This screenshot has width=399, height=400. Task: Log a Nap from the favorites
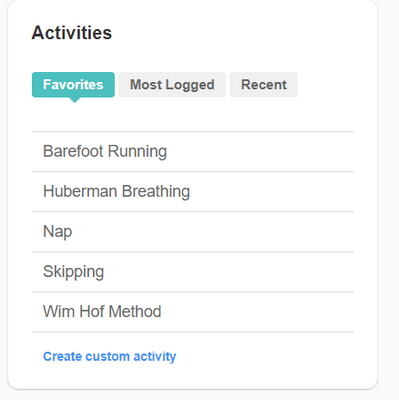[x=193, y=232]
